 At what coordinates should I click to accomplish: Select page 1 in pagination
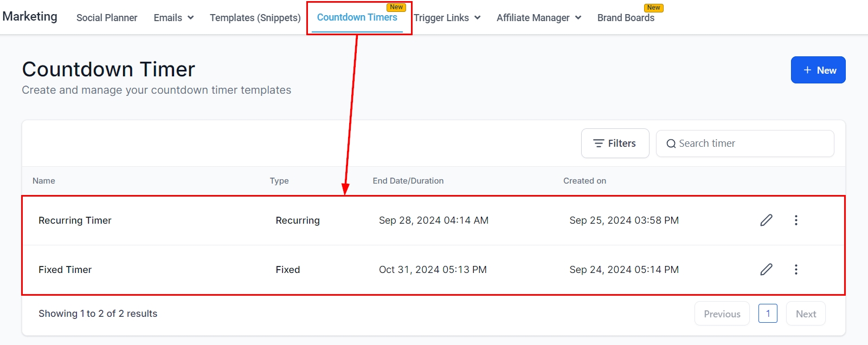768,314
